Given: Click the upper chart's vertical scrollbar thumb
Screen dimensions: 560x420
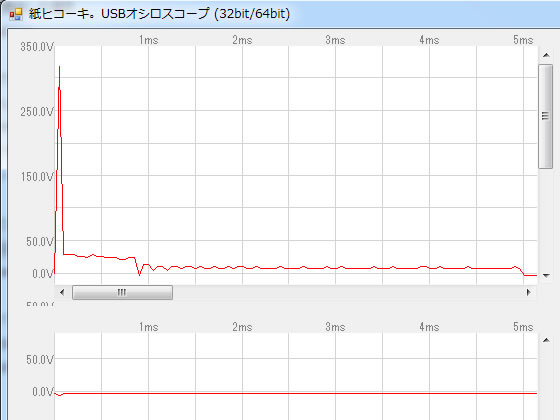Looking at the screenshot, I should tap(545, 116).
